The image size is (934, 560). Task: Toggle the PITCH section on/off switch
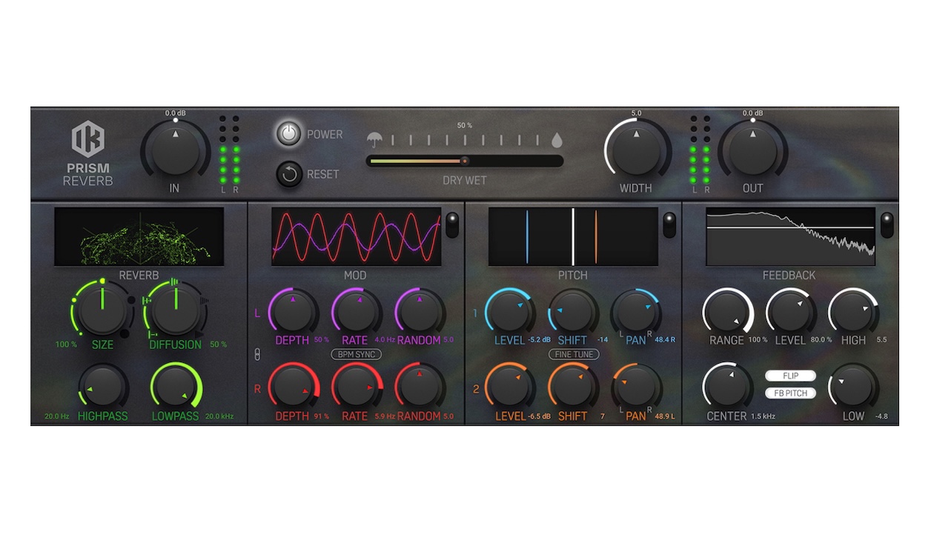pos(669,225)
